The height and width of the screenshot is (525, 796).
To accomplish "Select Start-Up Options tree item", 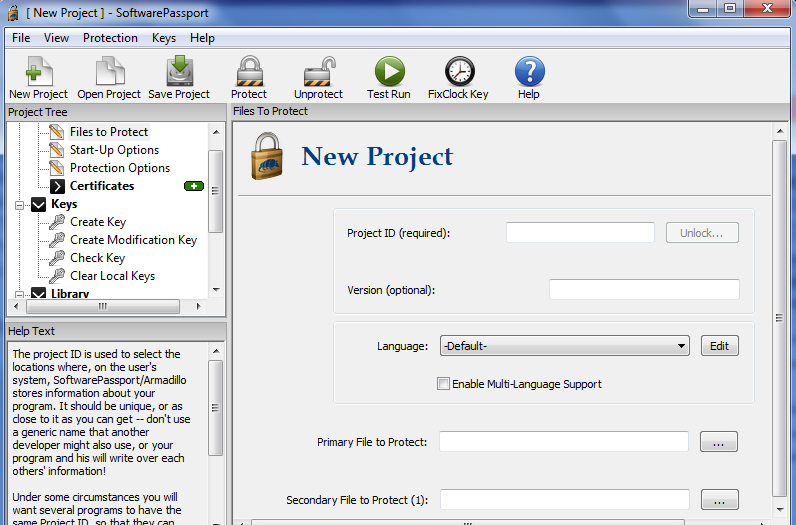I will [x=114, y=150].
